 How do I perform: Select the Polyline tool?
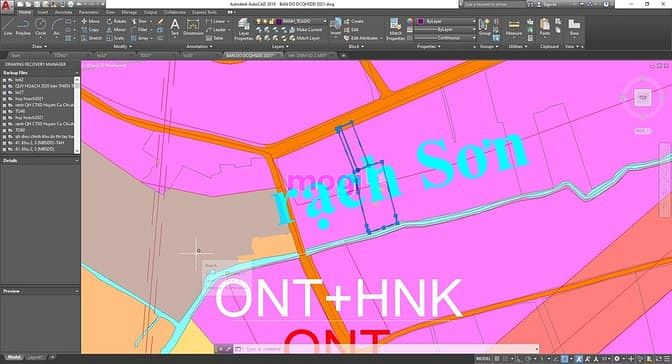(23, 27)
